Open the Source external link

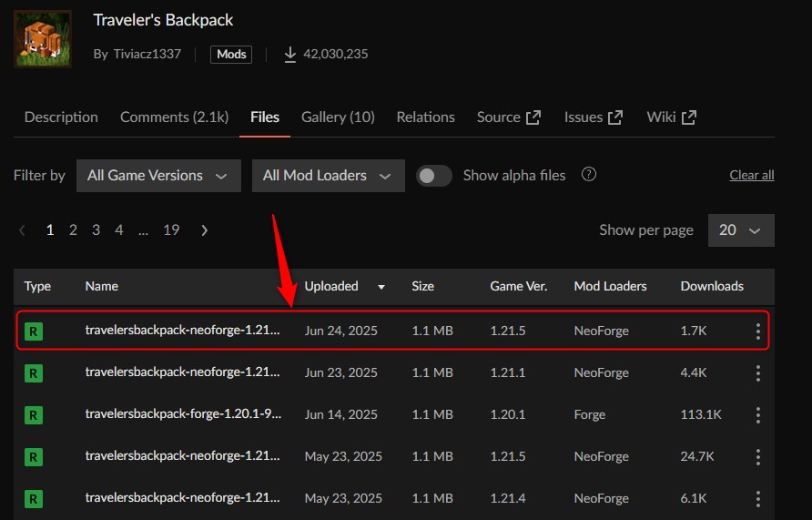pyautogui.click(x=509, y=117)
